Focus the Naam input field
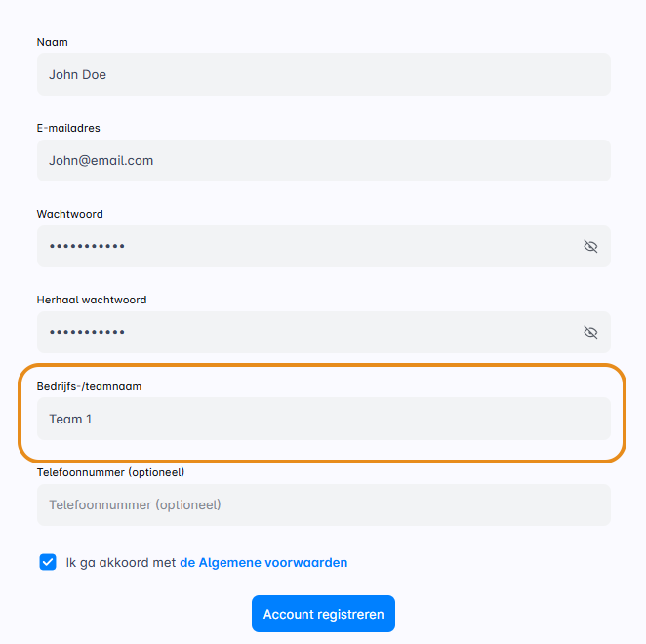 pyautogui.click(x=323, y=74)
